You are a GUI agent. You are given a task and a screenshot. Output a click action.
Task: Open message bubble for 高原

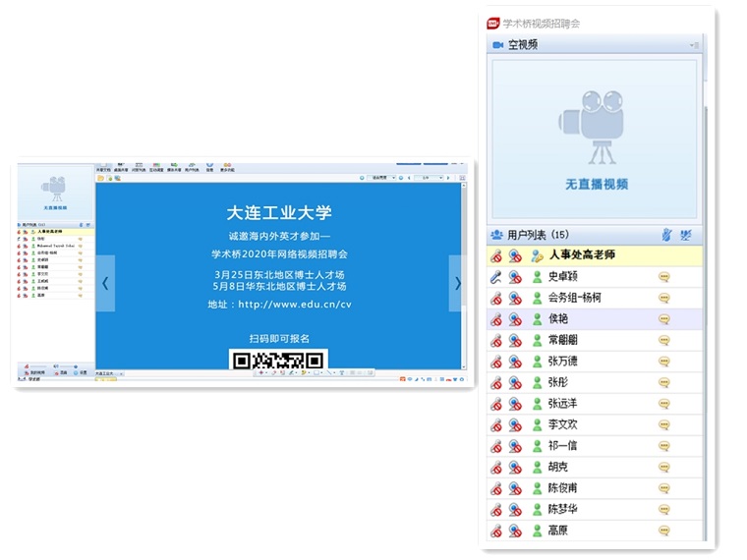[664, 531]
